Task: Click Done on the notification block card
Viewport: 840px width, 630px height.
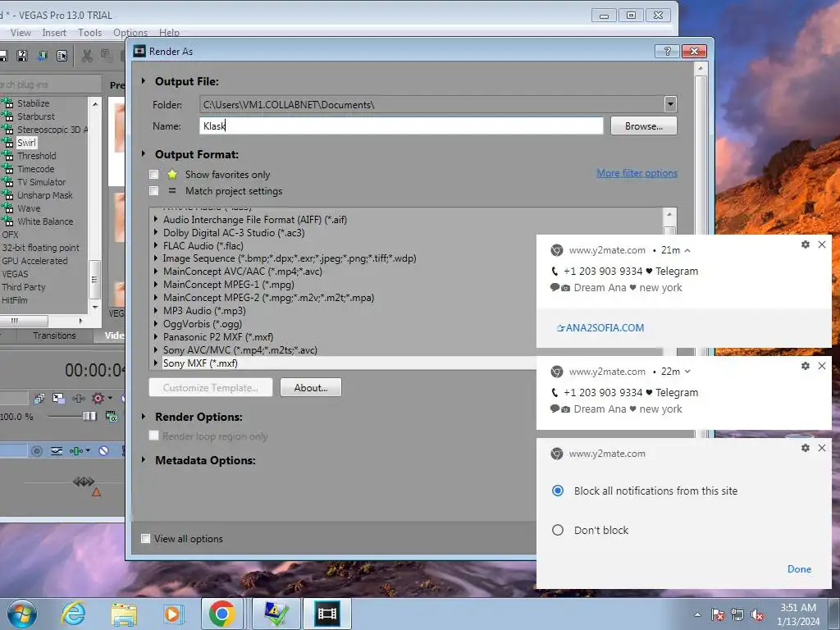Action: click(x=799, y=569)
